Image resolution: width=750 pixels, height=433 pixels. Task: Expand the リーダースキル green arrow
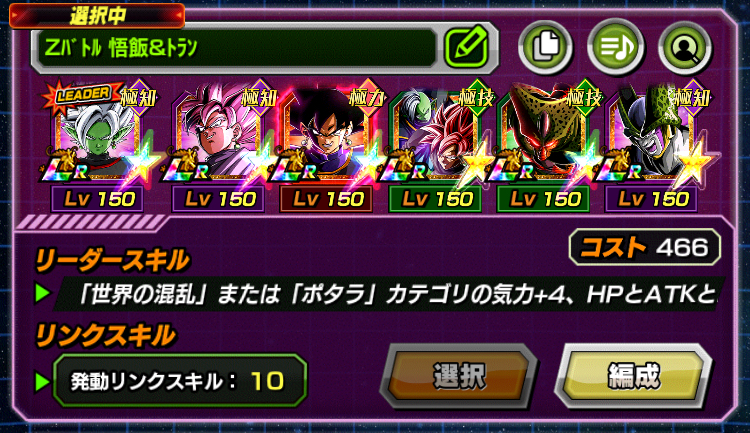tap(42, 293)
